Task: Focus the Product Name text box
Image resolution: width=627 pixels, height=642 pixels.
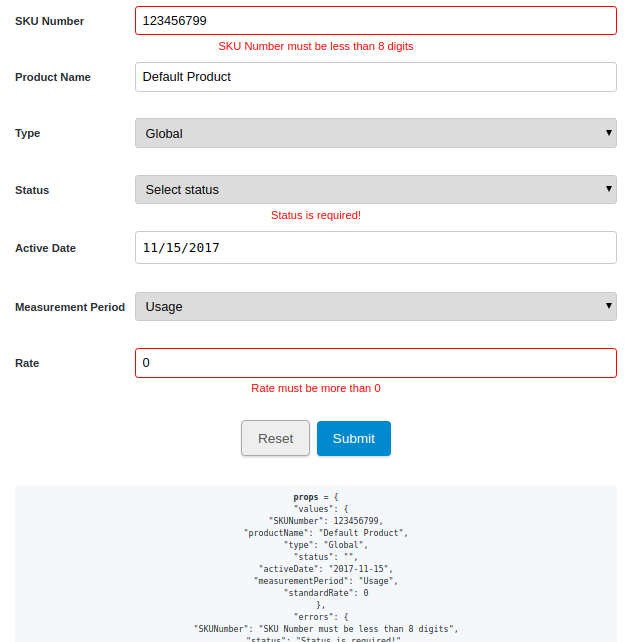Action: pyautogui.click(x=375, y=77)
